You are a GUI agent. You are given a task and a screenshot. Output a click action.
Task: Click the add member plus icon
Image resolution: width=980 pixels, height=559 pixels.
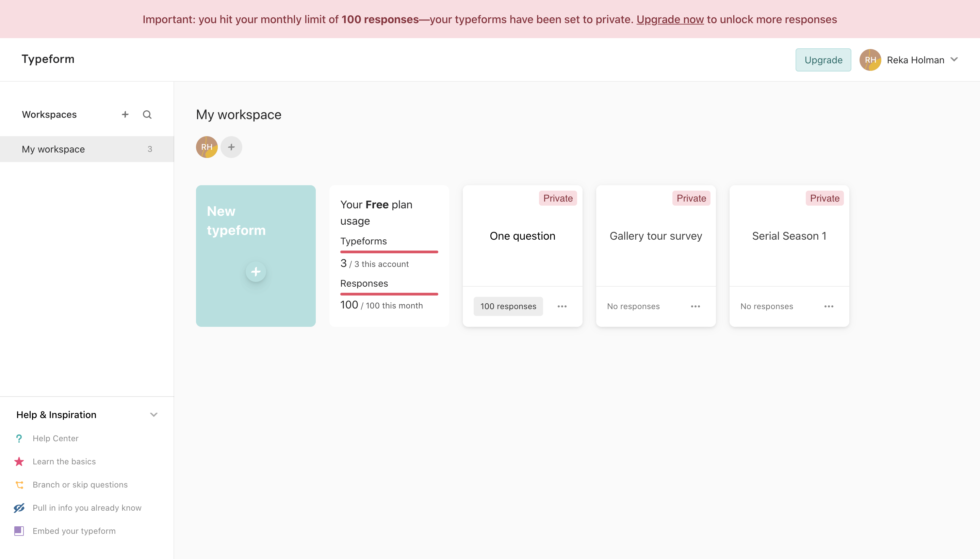[x=231, y=147]
